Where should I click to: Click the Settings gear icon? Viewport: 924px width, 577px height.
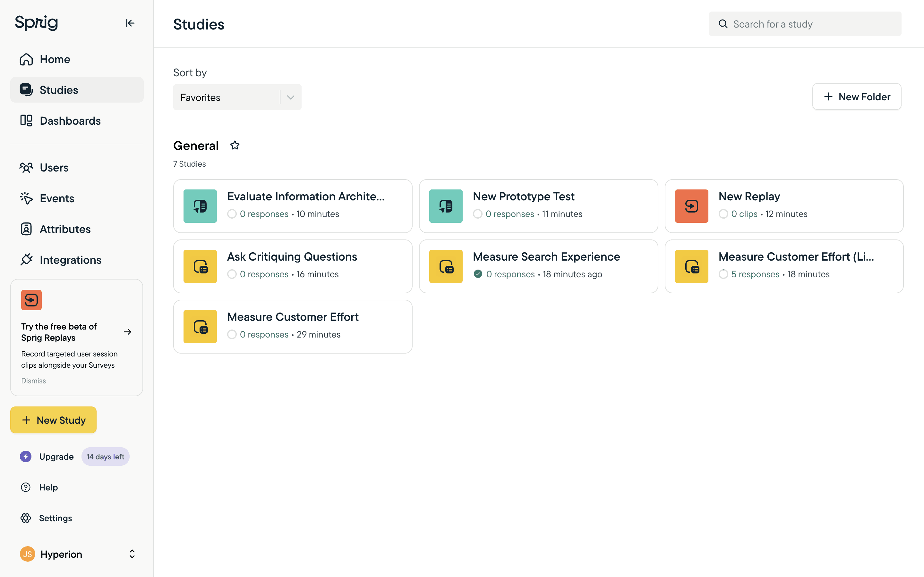(26, 518)
